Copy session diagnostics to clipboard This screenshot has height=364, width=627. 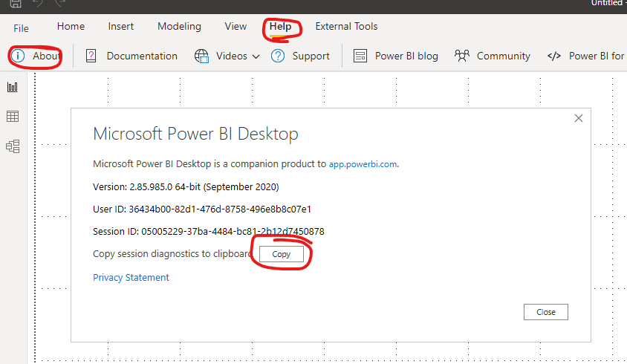[281, 254]
